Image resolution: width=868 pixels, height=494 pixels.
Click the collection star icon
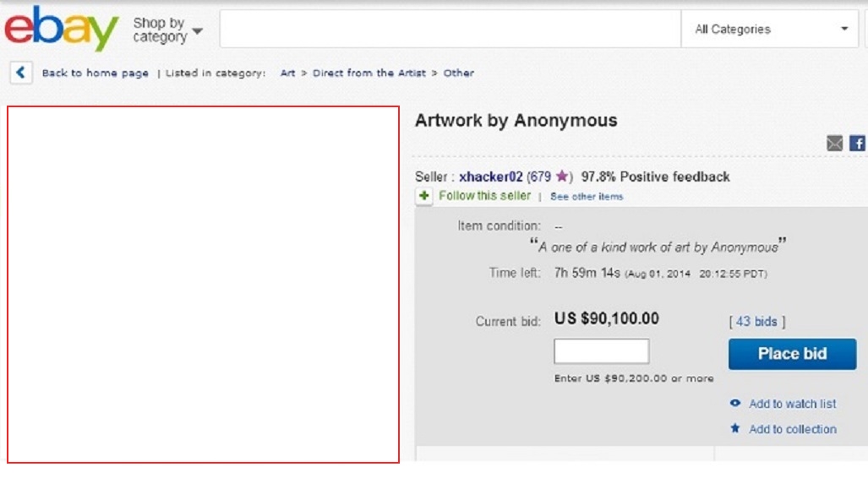734,428
